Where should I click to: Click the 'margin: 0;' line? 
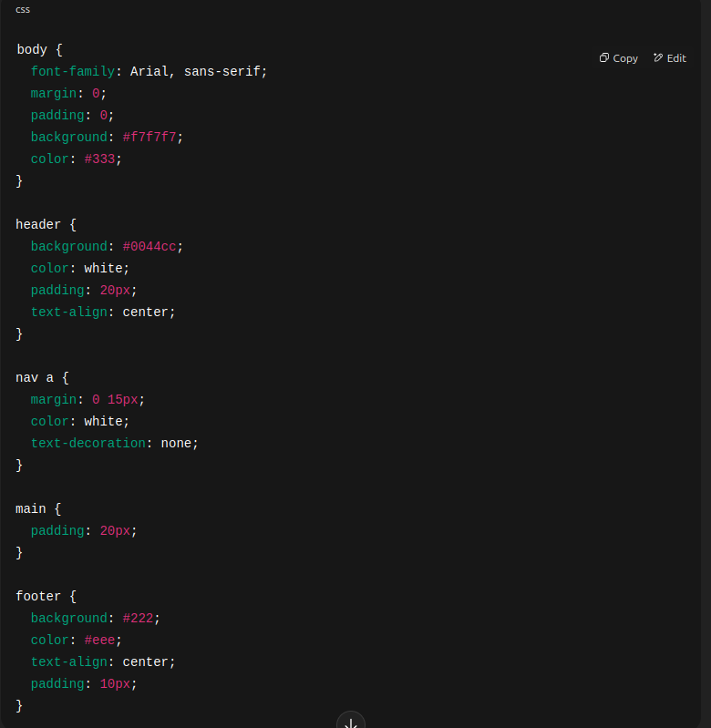pos(68,93)
